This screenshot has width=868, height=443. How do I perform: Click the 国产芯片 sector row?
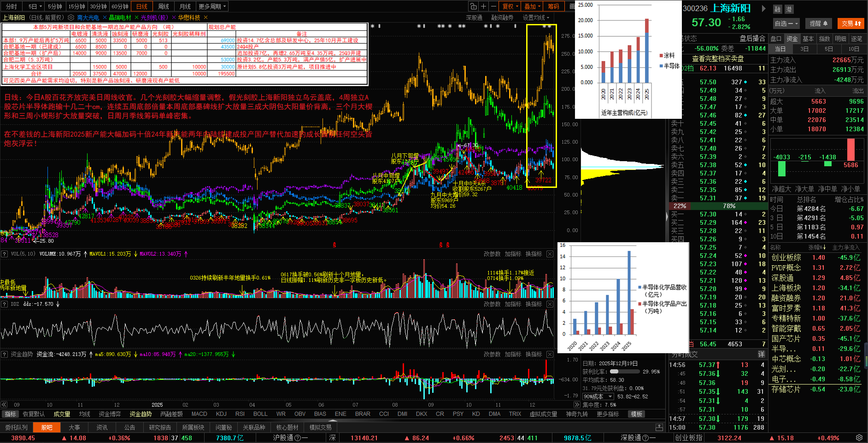(816, 339)
